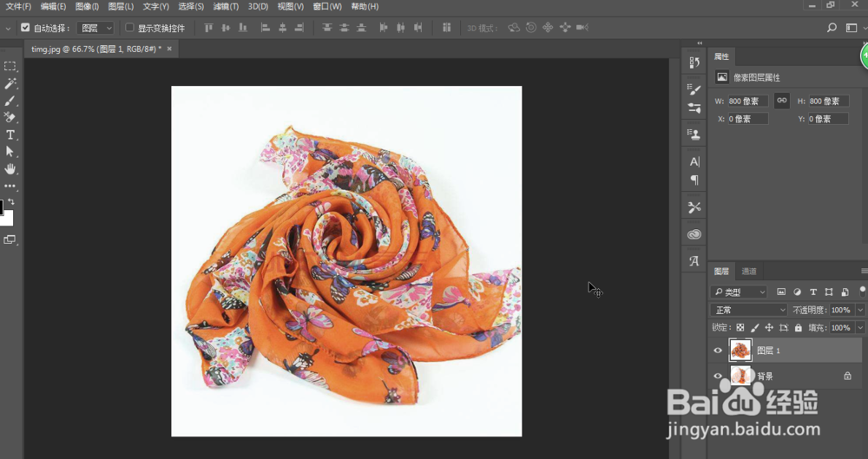Toggle lock transparent pixels
Screen dimensions: 868x459
(x=740, y=328)
